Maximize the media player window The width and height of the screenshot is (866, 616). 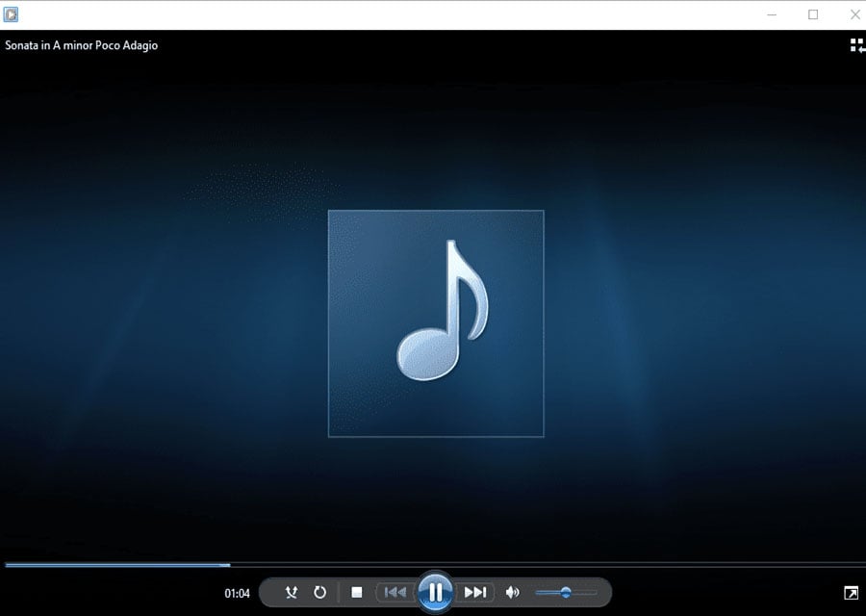[x=813, y=14]
